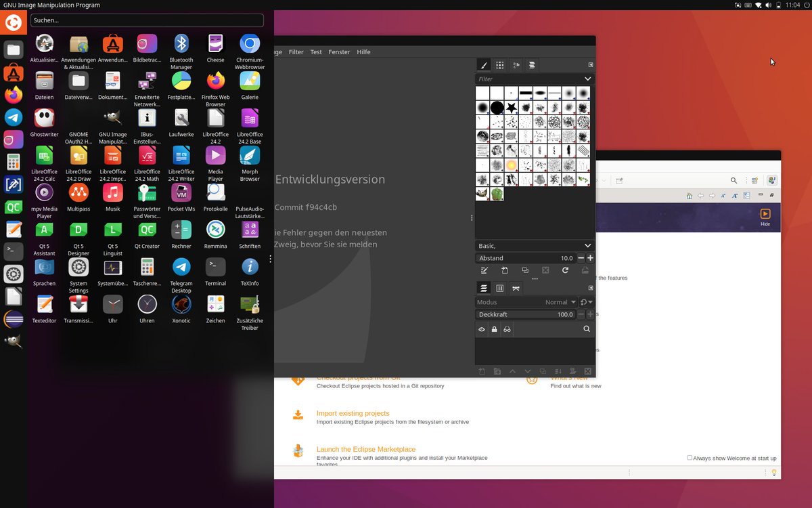Open the Filter dropdown in the brushes panel
The width and height of the screenshot is (812, 508).
pos(534,79)
